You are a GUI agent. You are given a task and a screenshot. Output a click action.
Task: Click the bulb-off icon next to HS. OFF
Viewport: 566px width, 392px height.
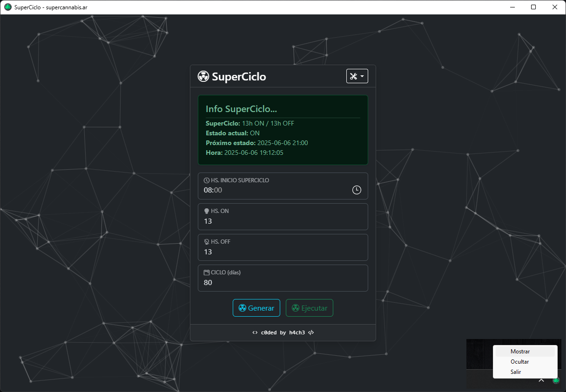click(206, 241)
